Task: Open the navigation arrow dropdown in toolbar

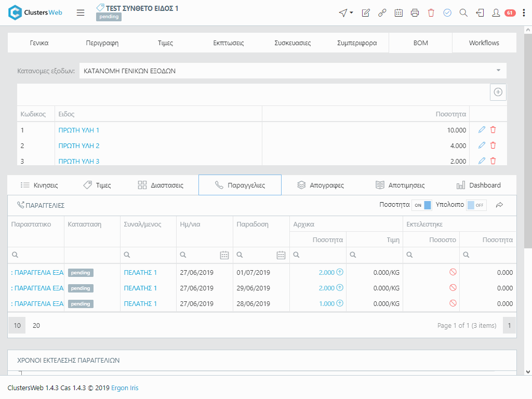Action: click(345, 13)
